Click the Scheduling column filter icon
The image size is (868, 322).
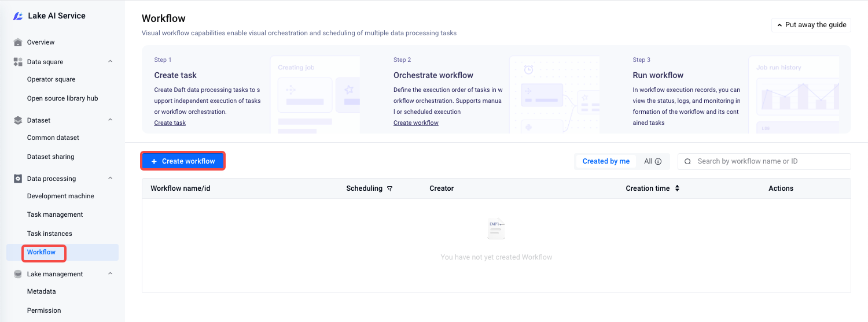point(389,188)
